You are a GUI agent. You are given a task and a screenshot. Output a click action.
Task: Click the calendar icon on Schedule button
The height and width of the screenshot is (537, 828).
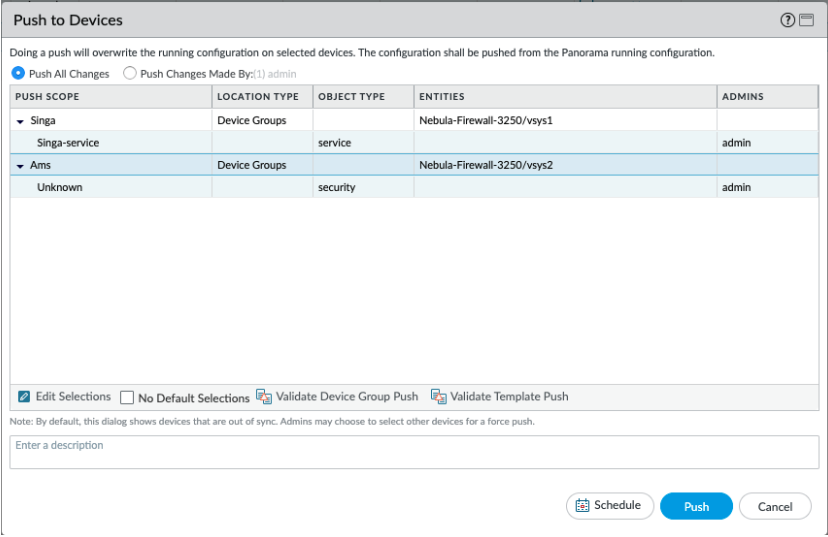coord(582,506)
